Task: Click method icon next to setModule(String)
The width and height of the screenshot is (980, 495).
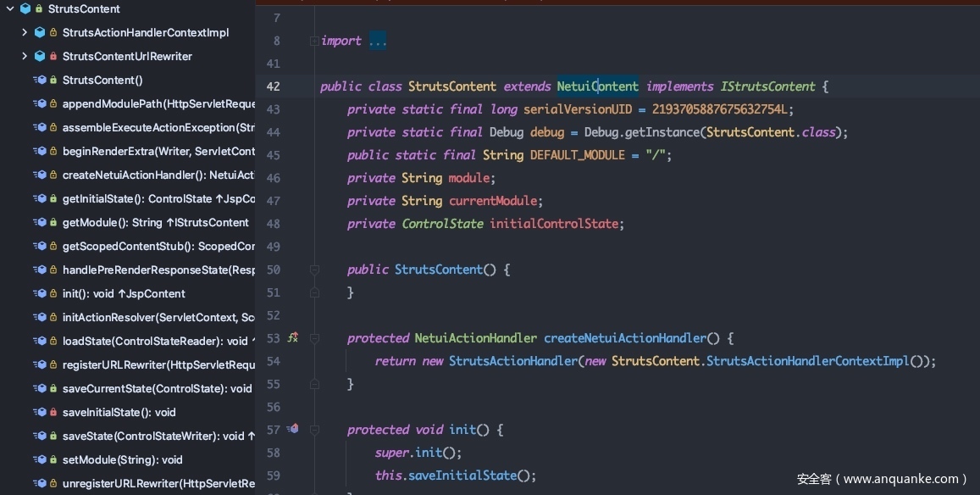Action: pos(40,459)
